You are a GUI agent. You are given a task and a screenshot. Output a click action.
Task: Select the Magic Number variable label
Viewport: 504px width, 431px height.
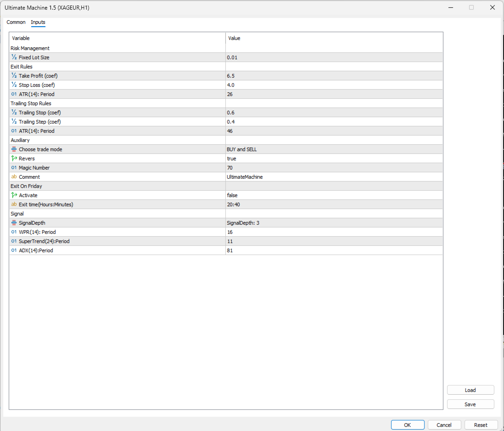pos(34,168)
